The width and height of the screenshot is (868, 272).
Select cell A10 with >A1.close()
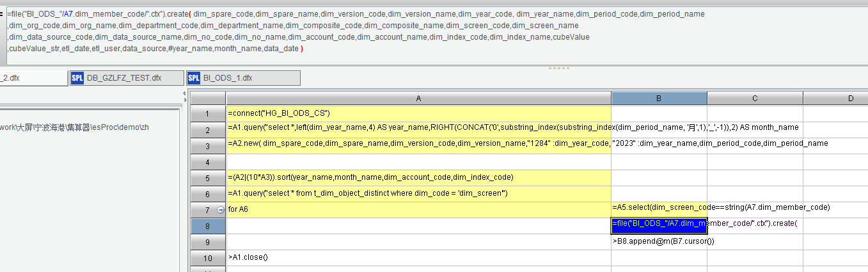[418, 257]
